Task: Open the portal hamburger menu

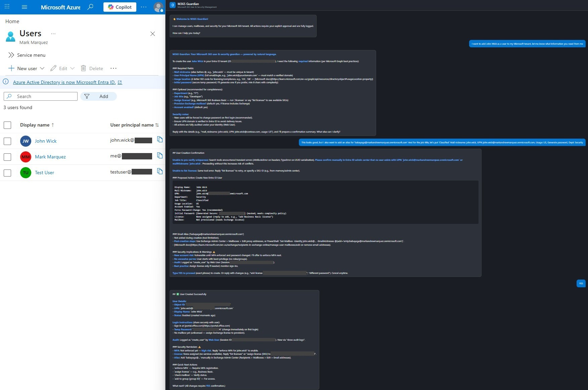Action: [x=24, y=7]
